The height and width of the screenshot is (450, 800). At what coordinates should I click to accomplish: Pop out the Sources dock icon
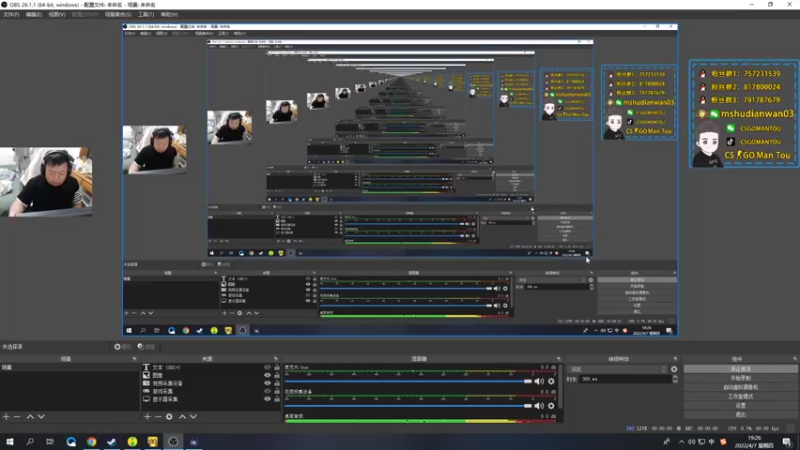coord(276,359)
